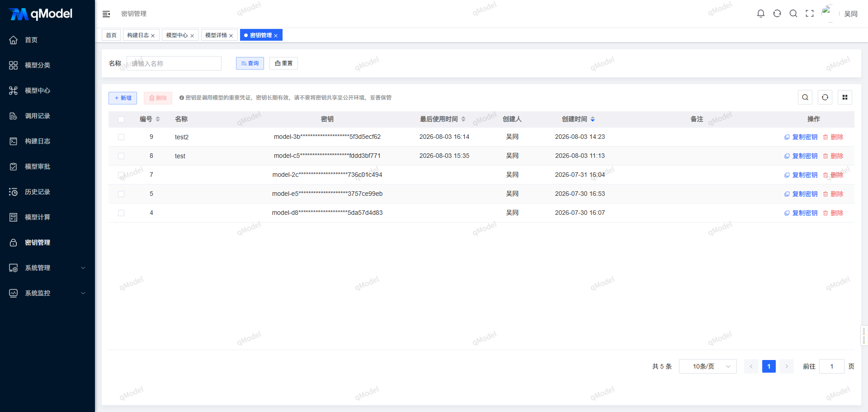Copy the key for test2

801,137
